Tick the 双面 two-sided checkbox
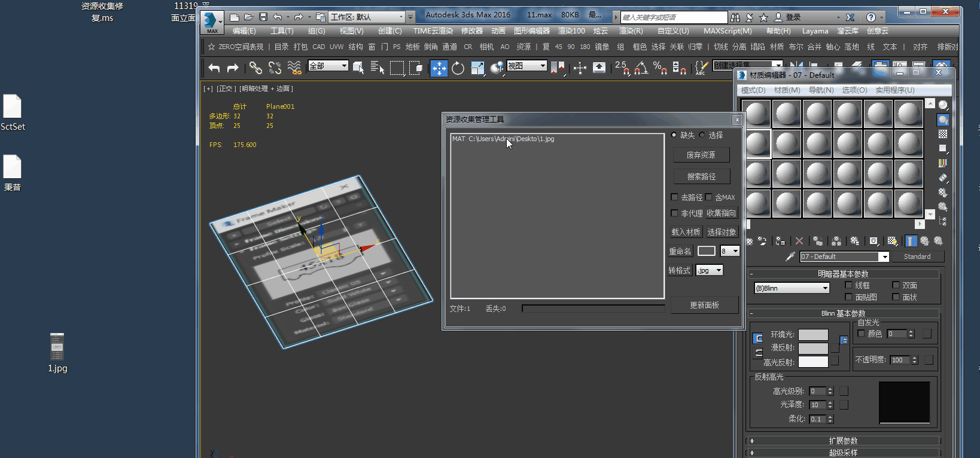The height and width of the screenshot is (458, 980). tap(896, 285)
